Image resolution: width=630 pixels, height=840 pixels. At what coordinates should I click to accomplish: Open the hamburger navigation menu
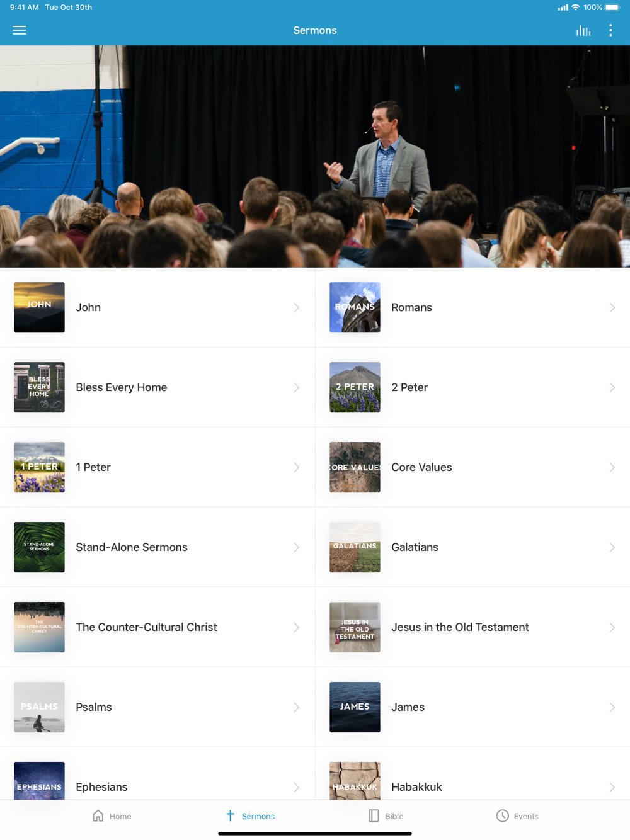pyautogui.click(x=20, y=30)
